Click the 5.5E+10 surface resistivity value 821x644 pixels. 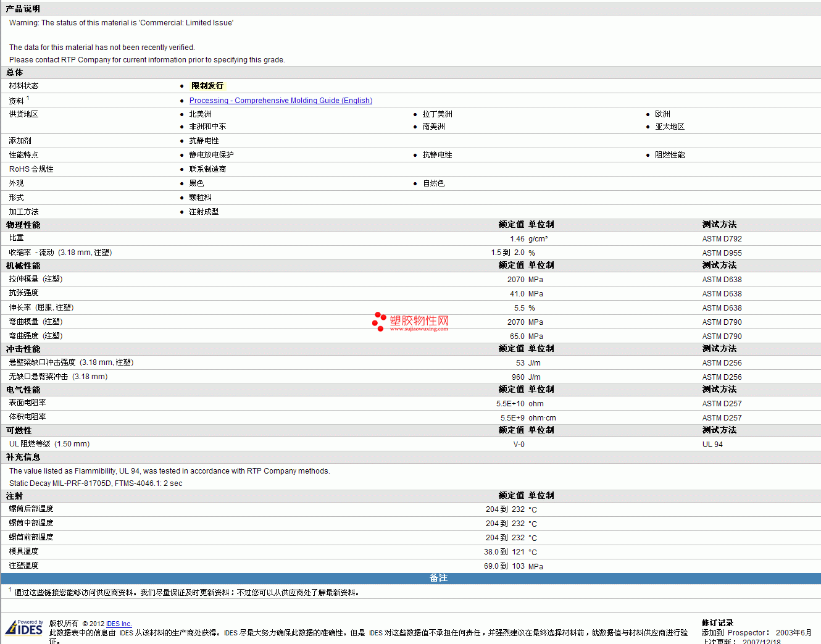pyautogui.click(x=510, y=404)
